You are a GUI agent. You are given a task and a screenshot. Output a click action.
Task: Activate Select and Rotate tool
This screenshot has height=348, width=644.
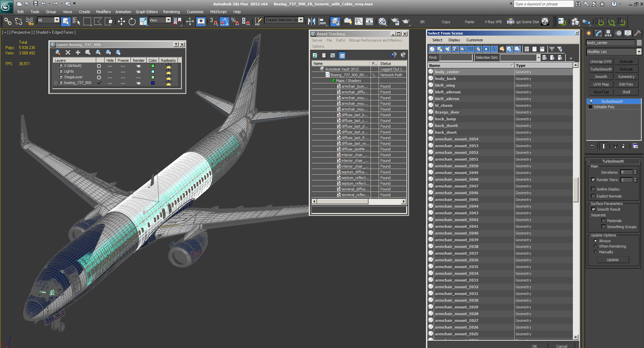click(132, 21)
